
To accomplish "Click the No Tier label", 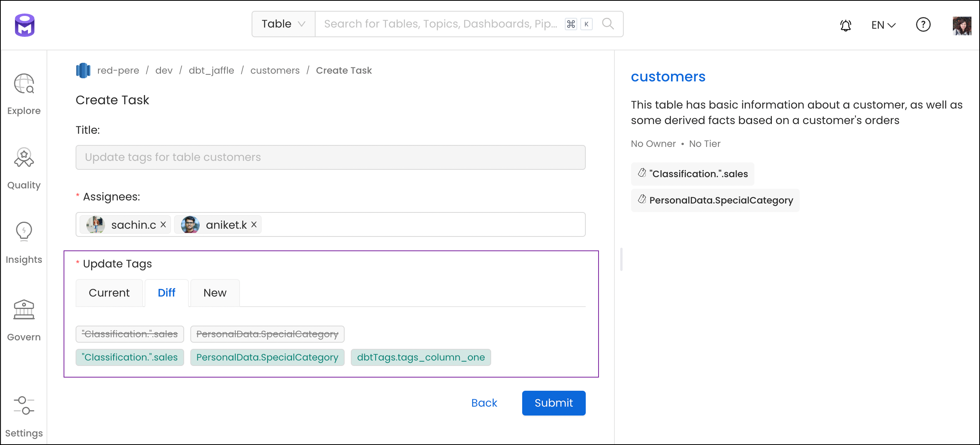I will pyautogui.click(x=705, y=144).
